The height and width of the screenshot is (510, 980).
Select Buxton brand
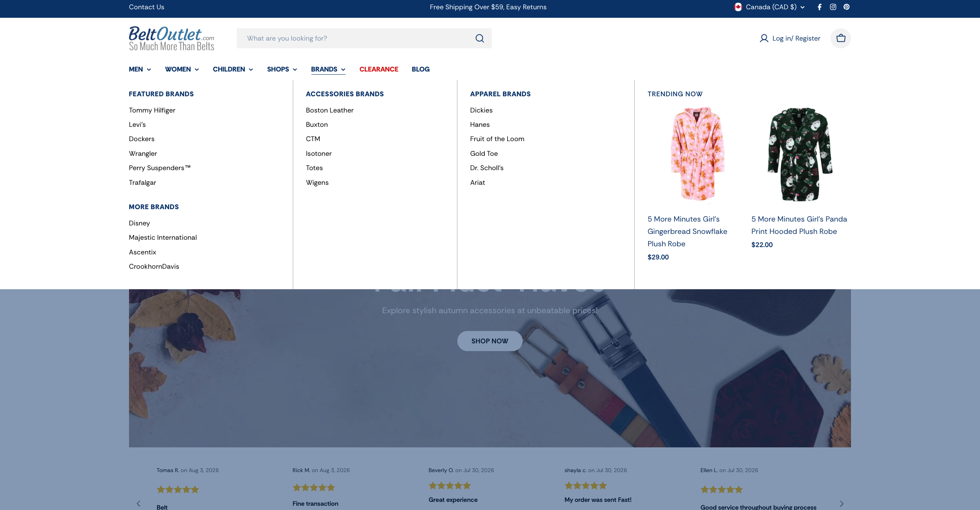[x=317, y=125]
